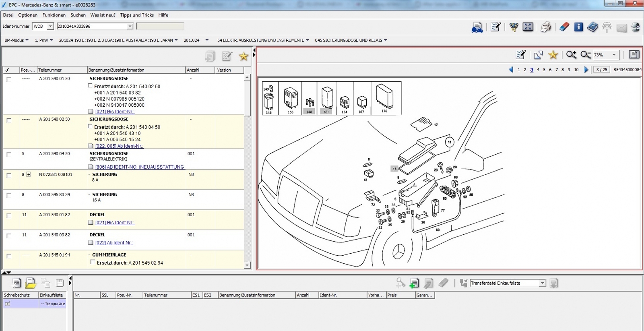Open the 1. PKW category dropdown

click(x=44, y=40)
